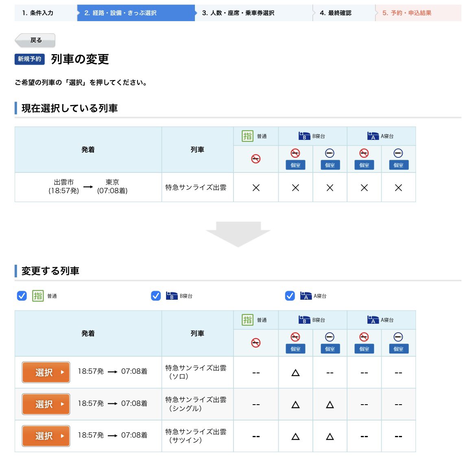The height and width of the screenshot is (464, 476).
Task: Click B寝台 bed icon in current train table header
Action: pos(304,136)
